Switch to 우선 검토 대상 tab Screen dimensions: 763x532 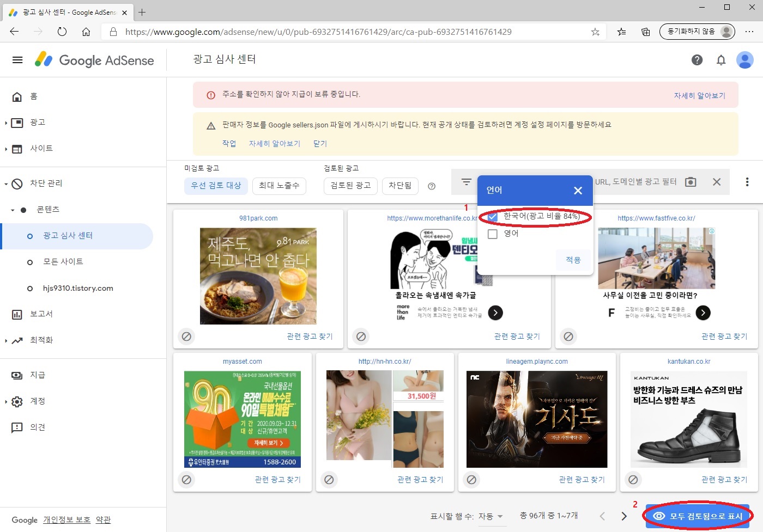(216, 186)
